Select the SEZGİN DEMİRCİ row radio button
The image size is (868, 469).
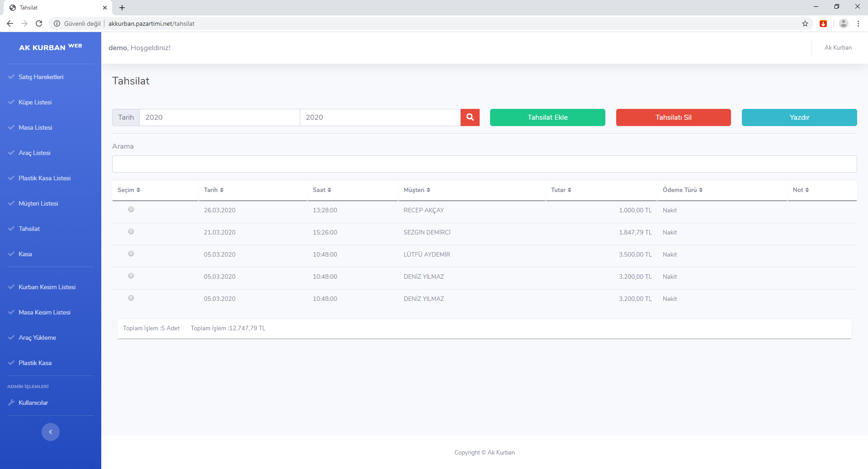pos(131,231)
